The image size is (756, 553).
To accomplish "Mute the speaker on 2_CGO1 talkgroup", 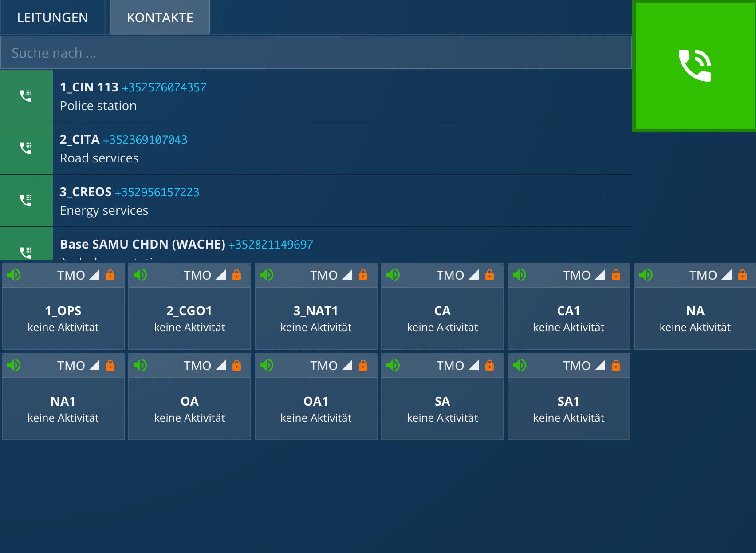I will tap(140, 275).
